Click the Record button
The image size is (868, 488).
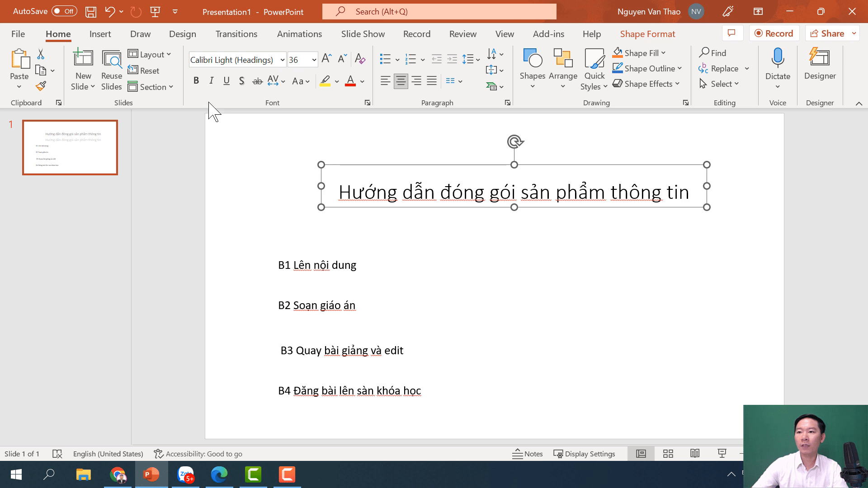774,33
